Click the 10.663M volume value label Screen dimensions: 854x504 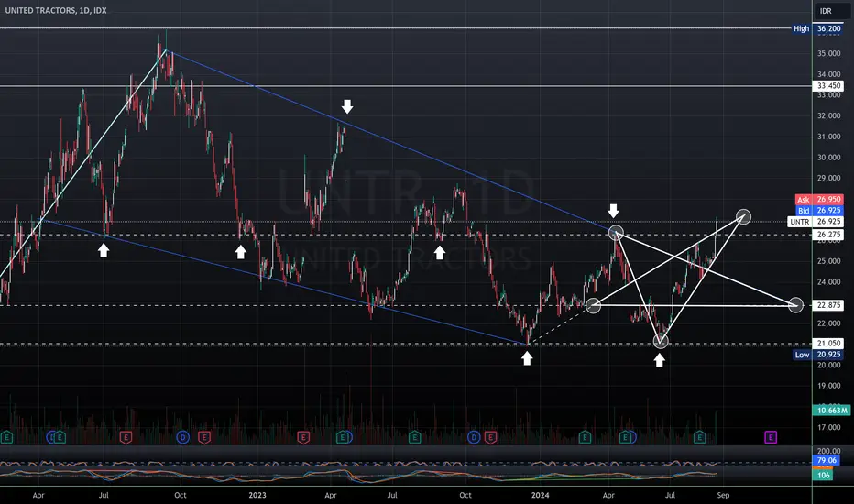coord(831,411)
